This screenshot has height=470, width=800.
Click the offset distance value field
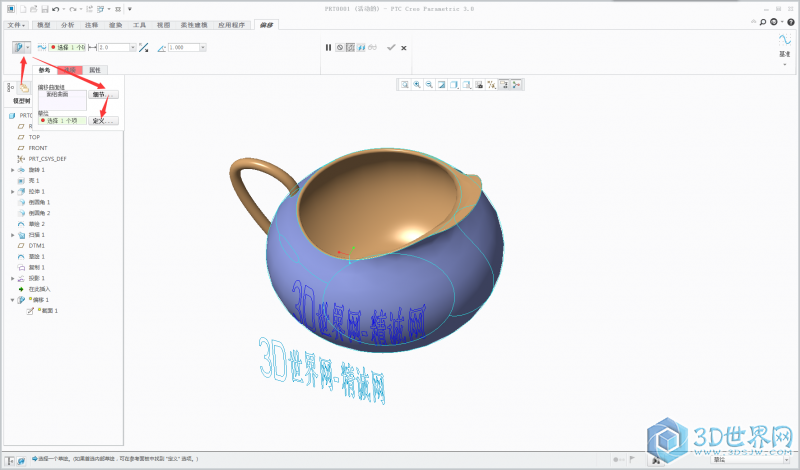click(x=114, y=47)
